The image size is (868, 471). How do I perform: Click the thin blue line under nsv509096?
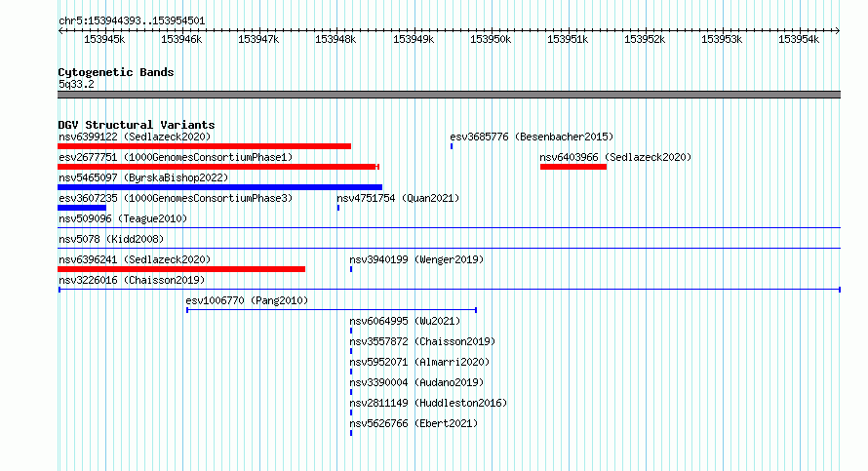tap(449, 227)
